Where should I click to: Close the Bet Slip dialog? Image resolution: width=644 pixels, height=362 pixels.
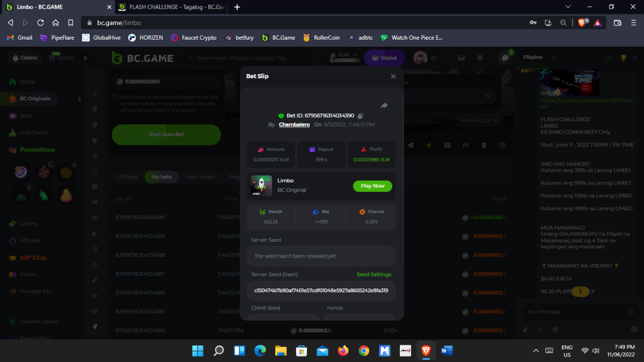point(393,77)
